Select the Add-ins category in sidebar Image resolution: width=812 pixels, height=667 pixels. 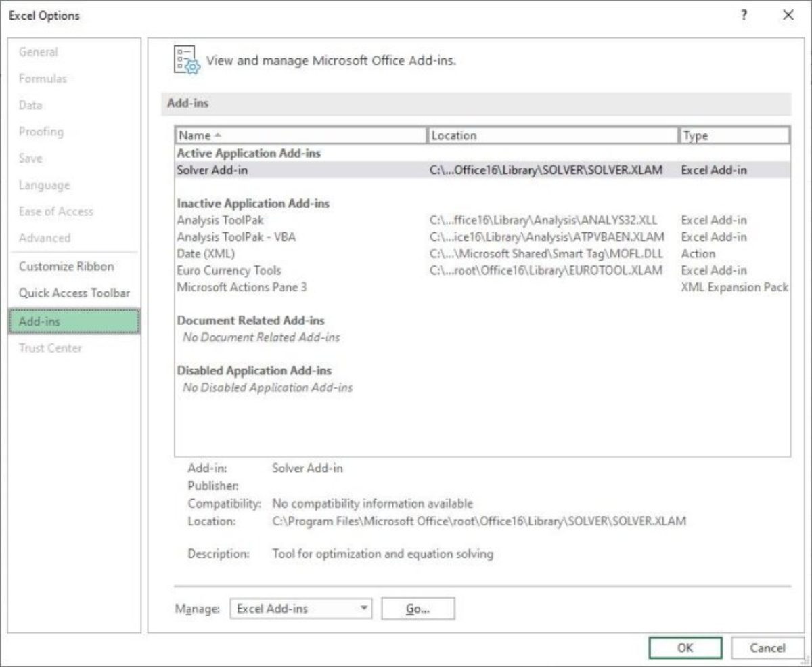[74, 322]
